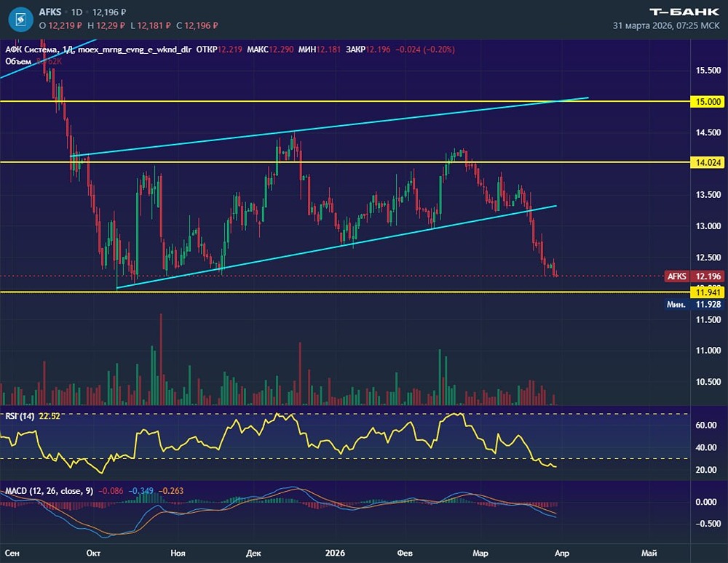This screenshot has width=728, height=563.
Task: Click the Объем volume indicator label
Action: coord(17,61)
